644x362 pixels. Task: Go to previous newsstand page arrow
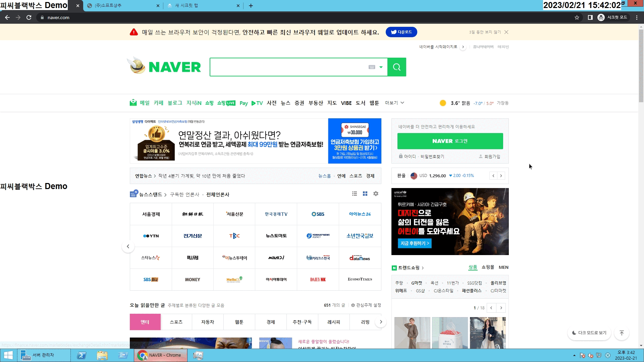pyautogui.click(x=128, y=247)
